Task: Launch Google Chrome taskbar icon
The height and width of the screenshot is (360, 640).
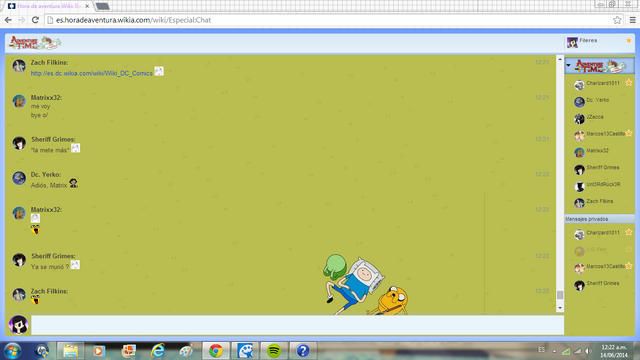Action: [216, 351]
